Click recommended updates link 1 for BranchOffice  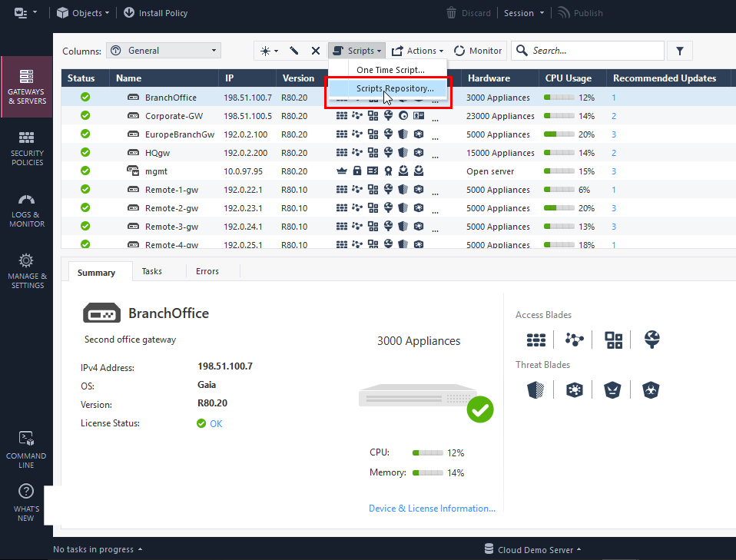614,98
